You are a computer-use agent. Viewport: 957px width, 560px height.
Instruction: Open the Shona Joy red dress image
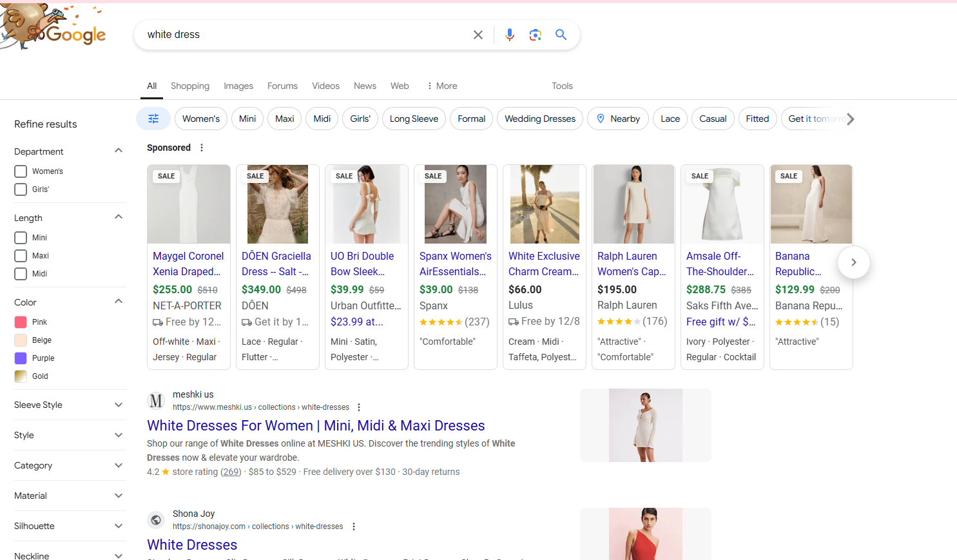pyautogui.click(x=646, y=534)
